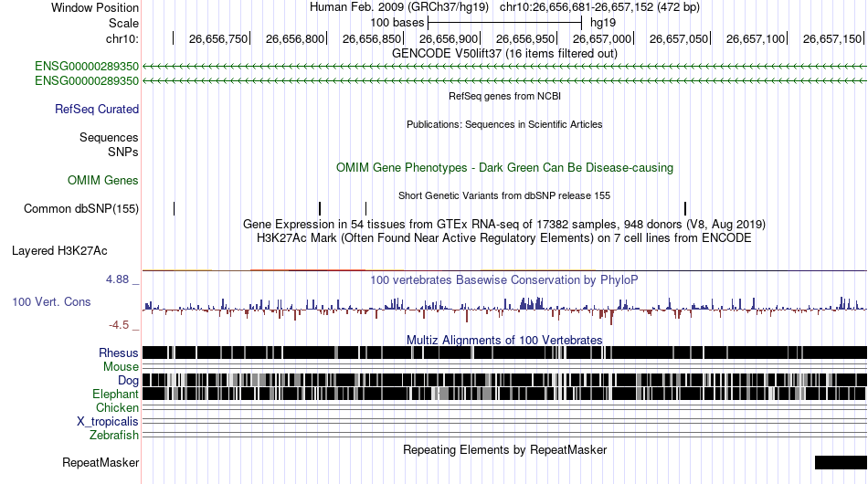Select the Rhesus alignment label
Screen dimensions: 868x484
click(119, 352)
